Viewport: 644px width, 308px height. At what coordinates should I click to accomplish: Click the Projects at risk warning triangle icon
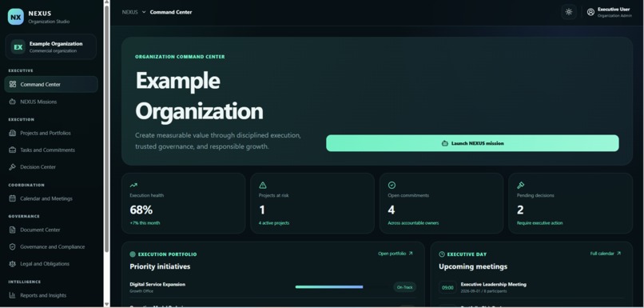(263, 186)
